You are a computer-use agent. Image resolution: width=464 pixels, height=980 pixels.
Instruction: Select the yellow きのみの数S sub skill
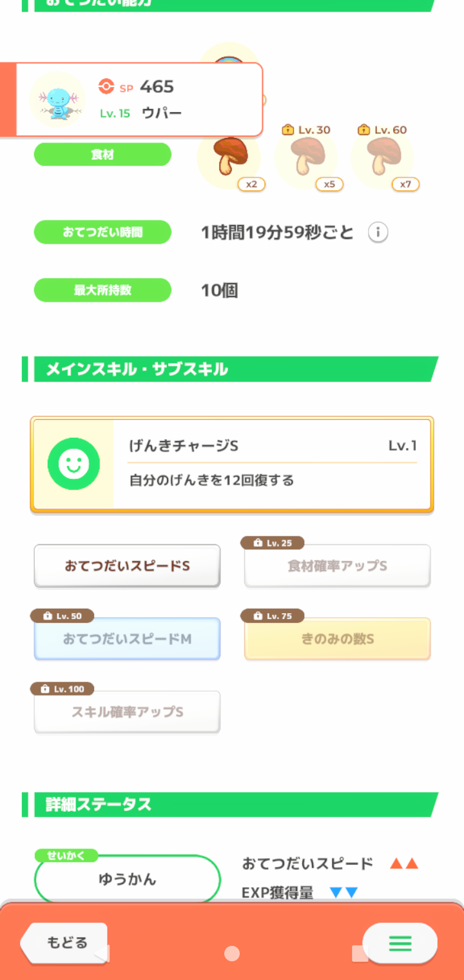(x=337, y=640)
